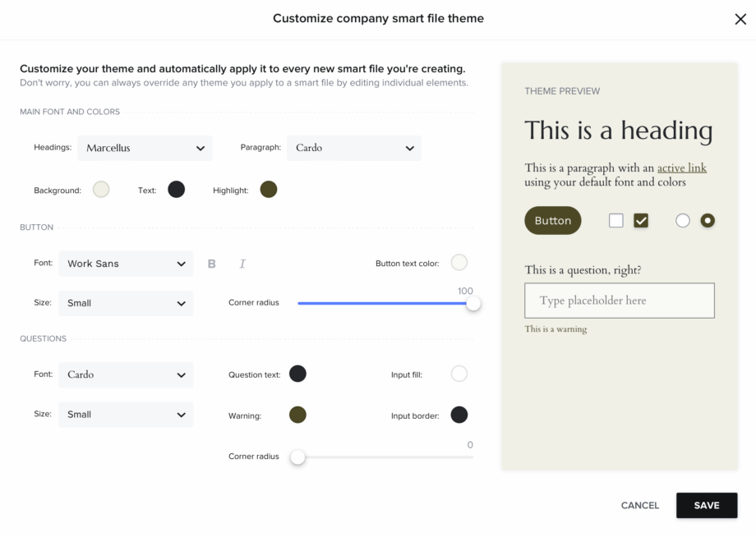Uncheck the checked preview checkbox
The width and height of the screenshot is (756, 537).
[641, 221]
